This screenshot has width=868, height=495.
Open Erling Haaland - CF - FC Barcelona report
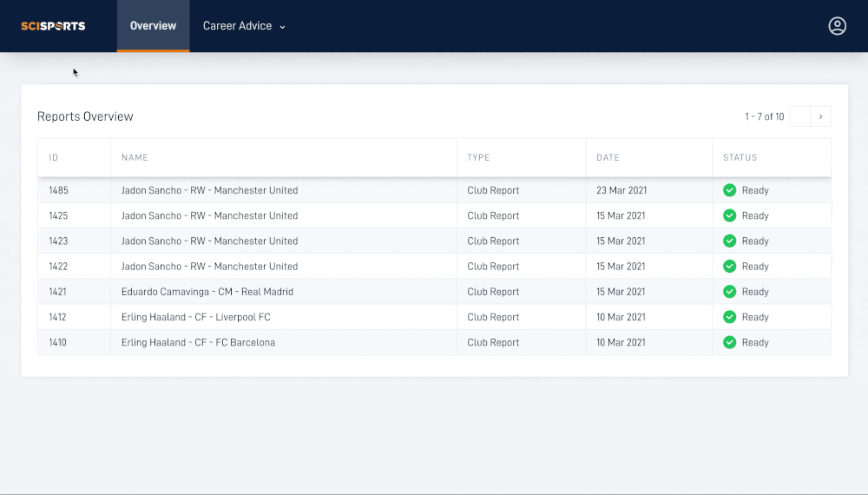(198, 343)
